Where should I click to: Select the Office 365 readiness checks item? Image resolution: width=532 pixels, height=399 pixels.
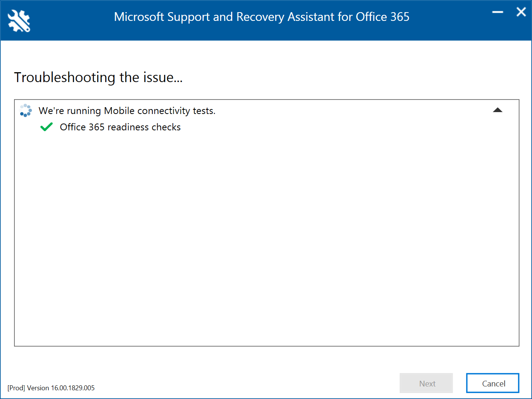coord(120,127)
